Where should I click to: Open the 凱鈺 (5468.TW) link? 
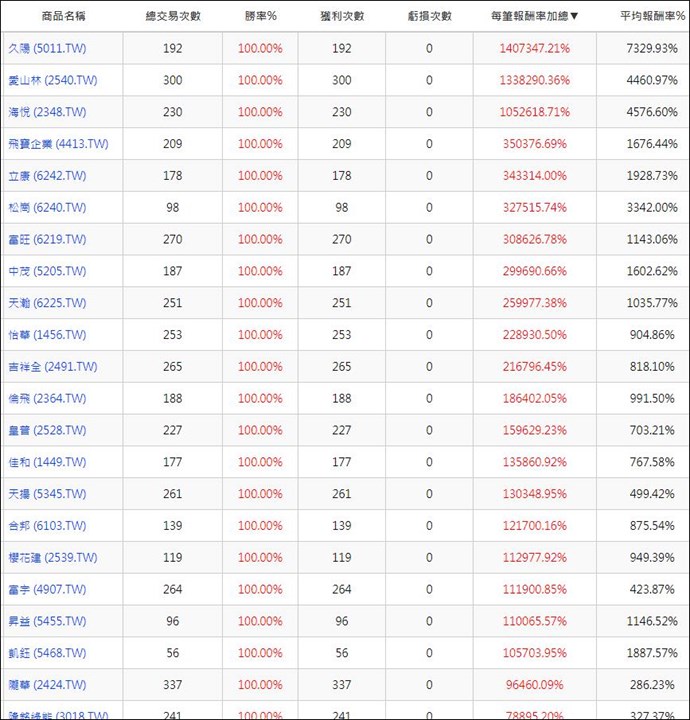coord(46,653)
